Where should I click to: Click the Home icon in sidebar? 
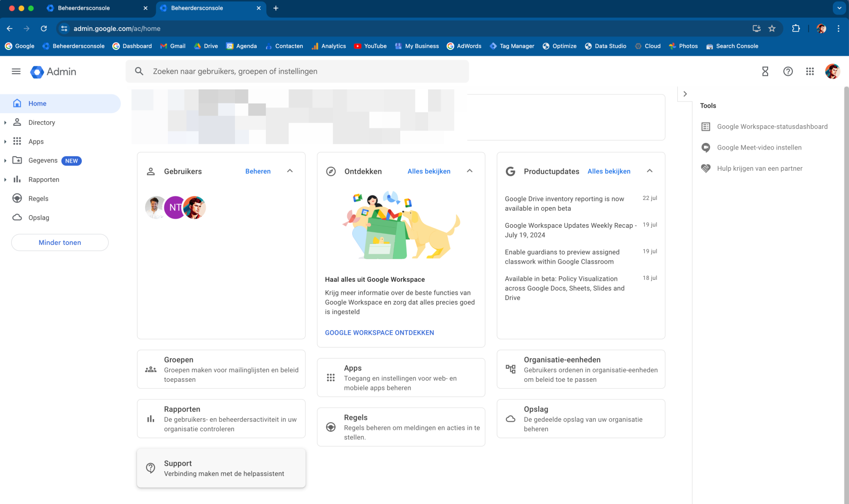coord(17,104)
